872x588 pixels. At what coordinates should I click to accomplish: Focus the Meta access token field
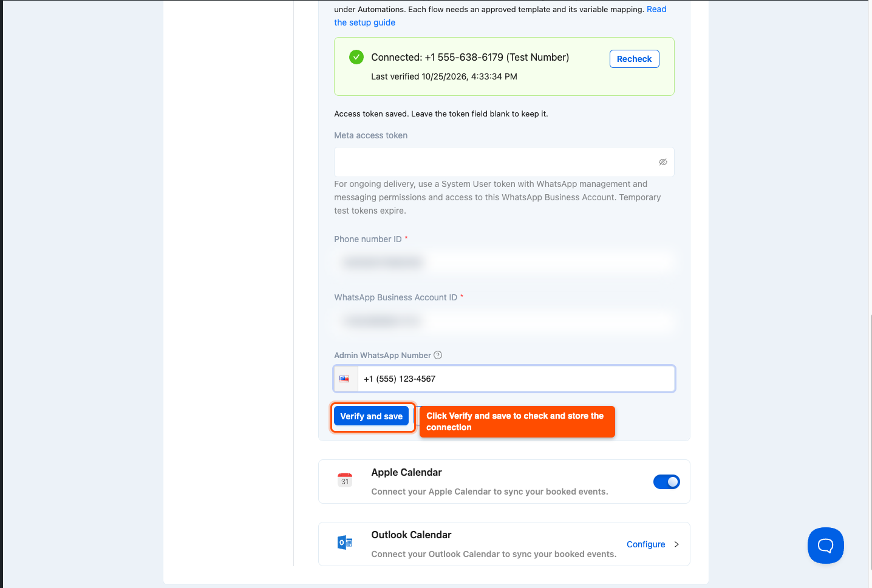504,162
